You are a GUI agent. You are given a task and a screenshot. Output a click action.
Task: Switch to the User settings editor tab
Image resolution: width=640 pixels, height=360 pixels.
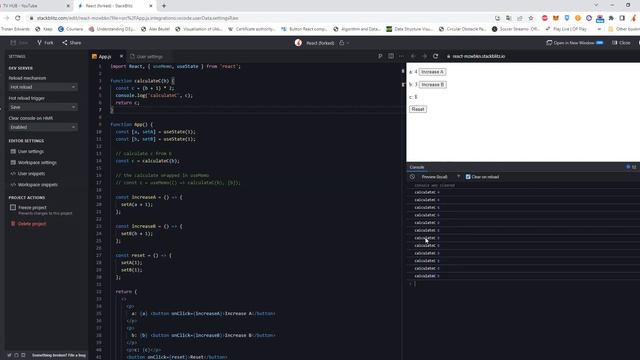coord(146,56)
